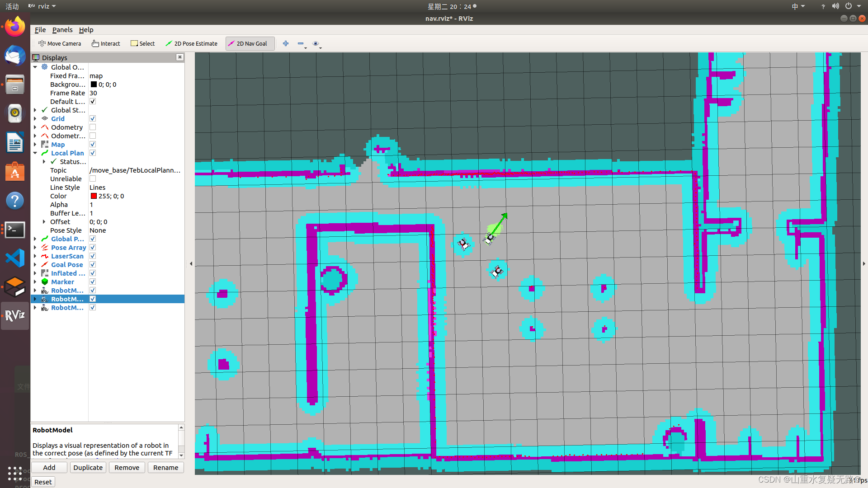
Task: Click the Marker display cube icon
Action: tap(45, 282)
